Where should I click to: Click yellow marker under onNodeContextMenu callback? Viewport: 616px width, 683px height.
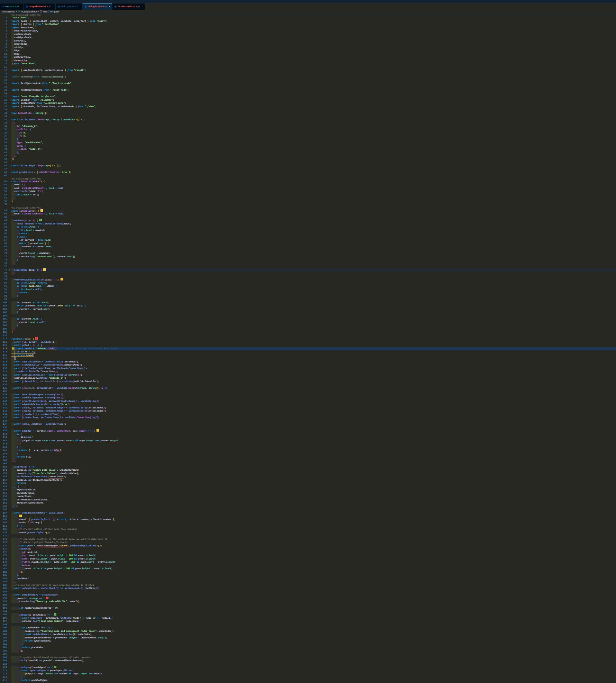click(x=21, y=516)
